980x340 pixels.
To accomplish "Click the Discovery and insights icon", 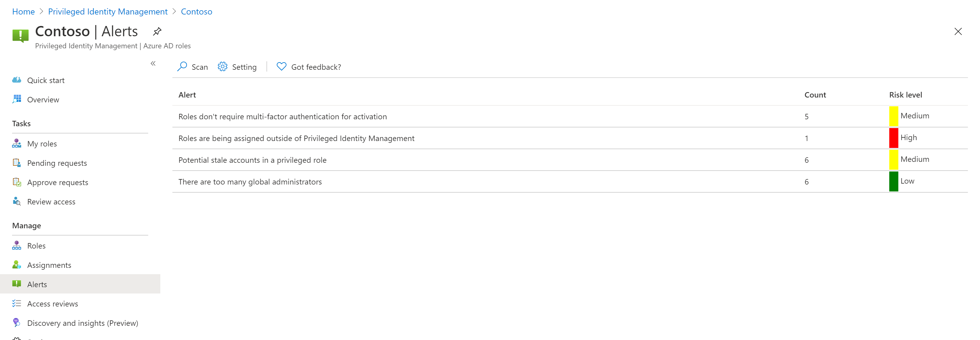I will pos(17,323).
